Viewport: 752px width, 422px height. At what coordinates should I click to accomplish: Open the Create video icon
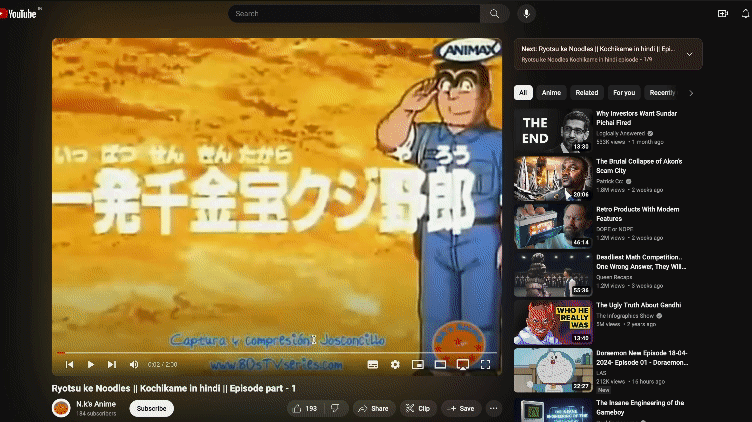click(722, 13)
